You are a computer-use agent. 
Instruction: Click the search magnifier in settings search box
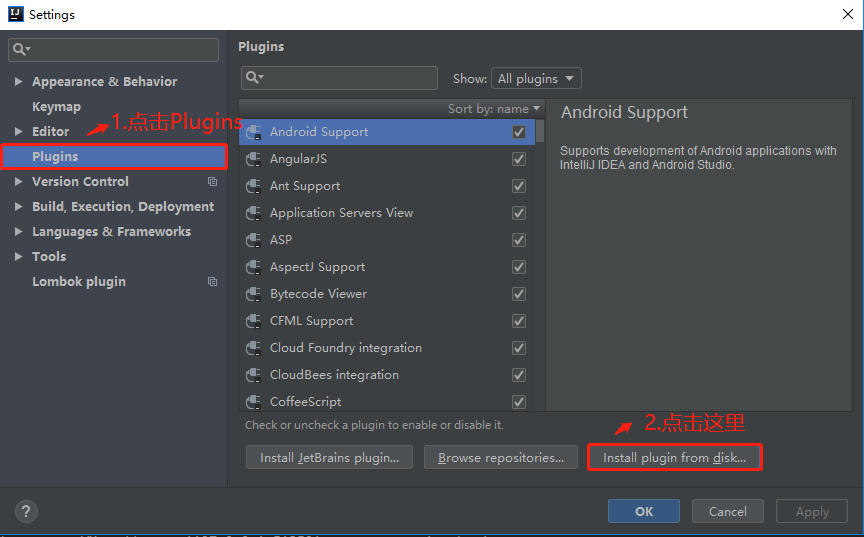point(21,50)
